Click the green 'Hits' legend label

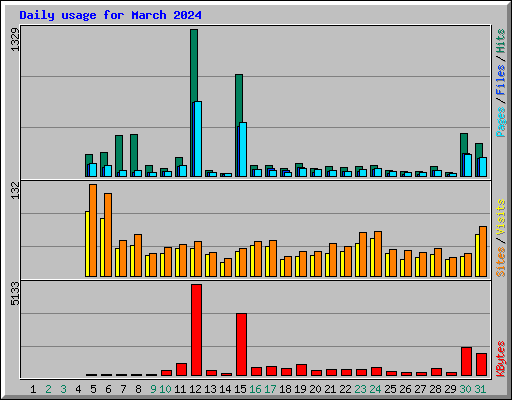[x=500, y=41]
